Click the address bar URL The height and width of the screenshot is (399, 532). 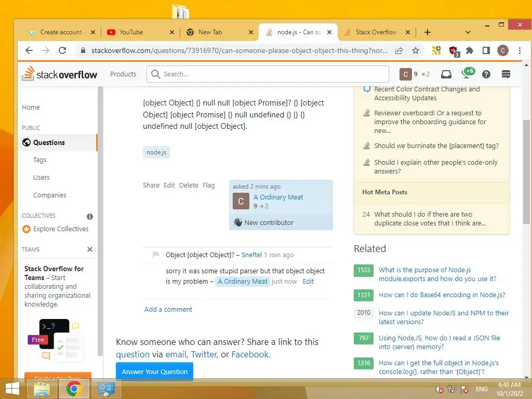(x=239, y=50)
